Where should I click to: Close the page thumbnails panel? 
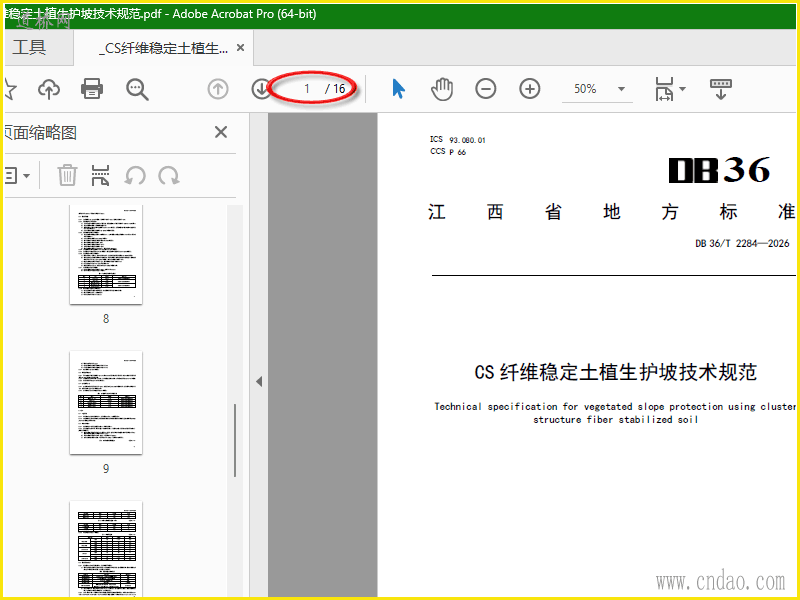click(x=221, y=132)
